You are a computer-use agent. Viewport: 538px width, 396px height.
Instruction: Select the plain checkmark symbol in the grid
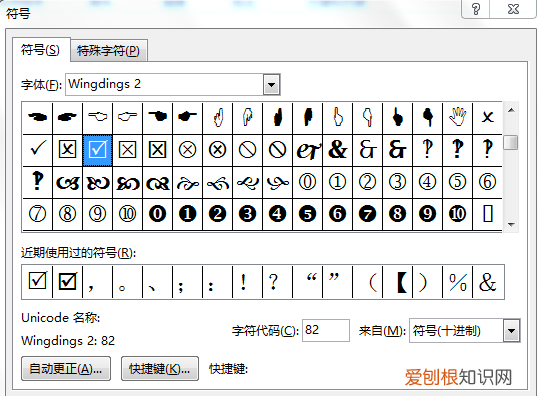37,149
